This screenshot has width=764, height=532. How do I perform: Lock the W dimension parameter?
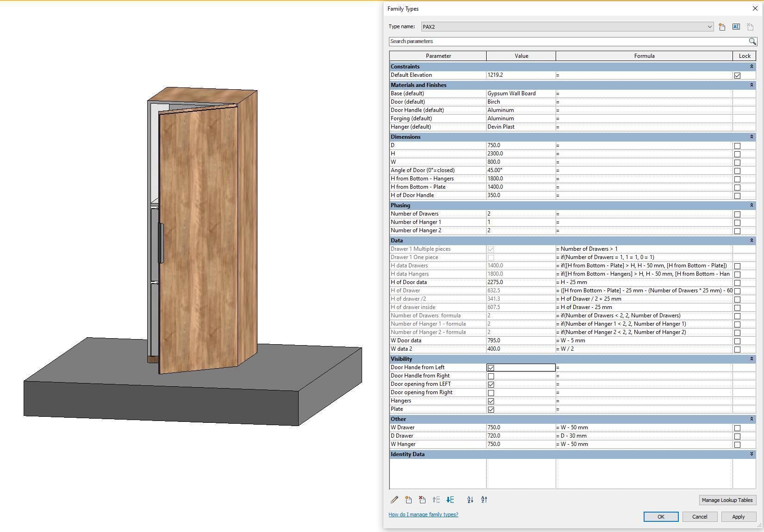coord(737,162)
